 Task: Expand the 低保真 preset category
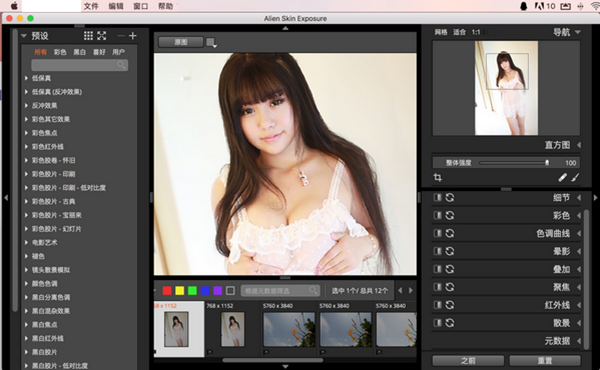pos(26,78)
